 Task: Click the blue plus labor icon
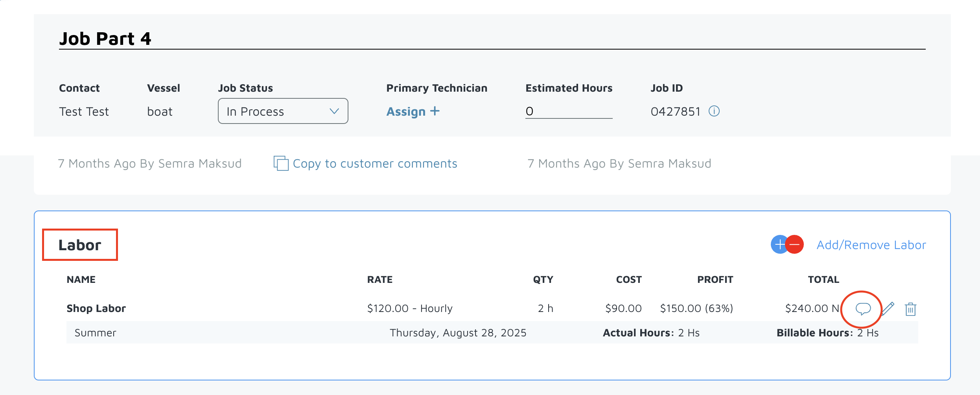(779, 245)
